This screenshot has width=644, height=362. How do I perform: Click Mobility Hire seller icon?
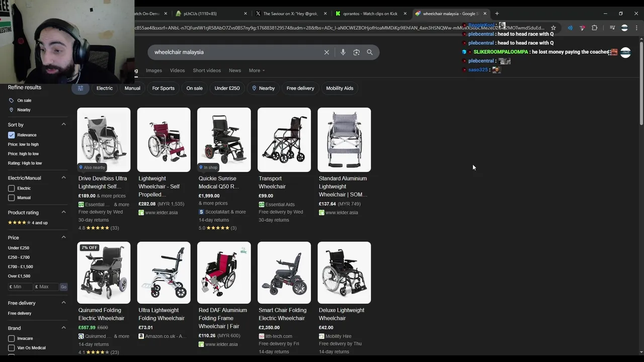pyautogui.click(x=321, y=336)
